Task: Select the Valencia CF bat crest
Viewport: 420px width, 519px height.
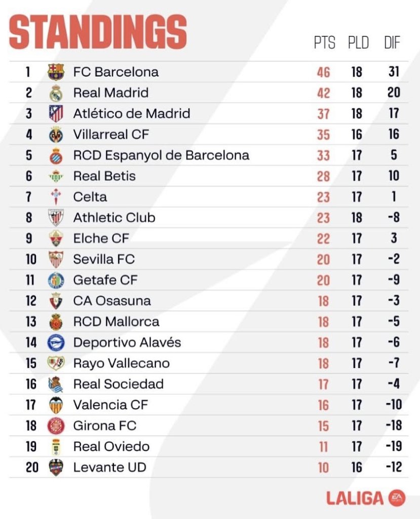Action: tap(56, 405)
